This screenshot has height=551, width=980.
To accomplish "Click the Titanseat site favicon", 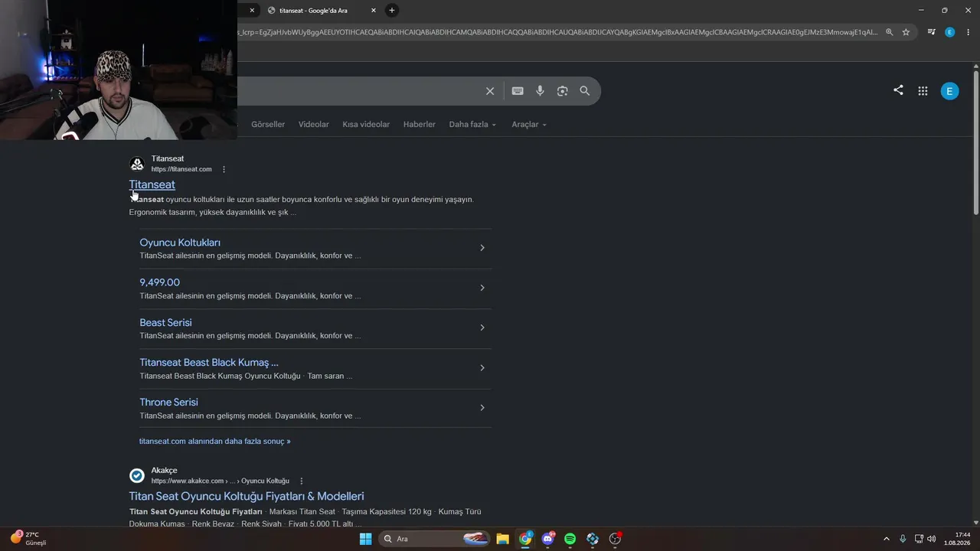I will 137,164.
